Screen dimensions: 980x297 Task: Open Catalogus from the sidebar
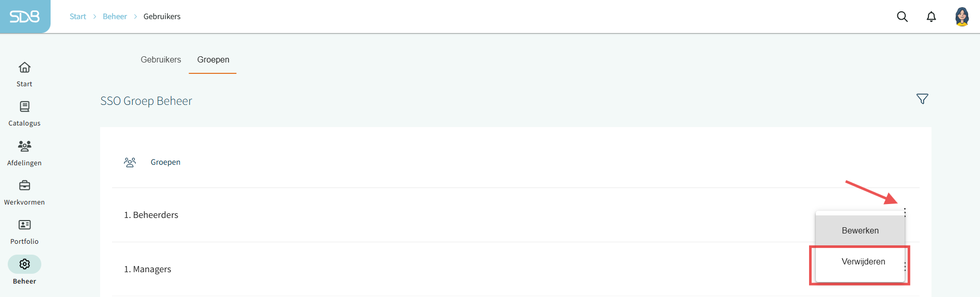(x=24, y=113)
